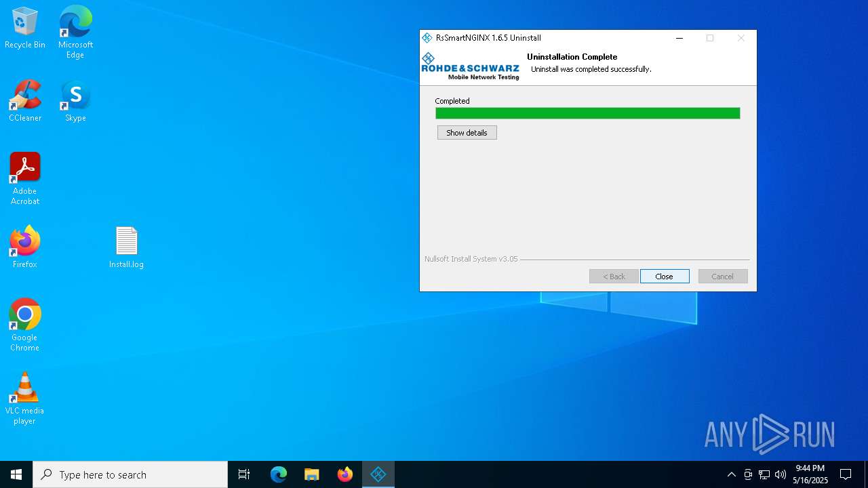Click the disabled Cancel button
868x488 pixels.
723,277
